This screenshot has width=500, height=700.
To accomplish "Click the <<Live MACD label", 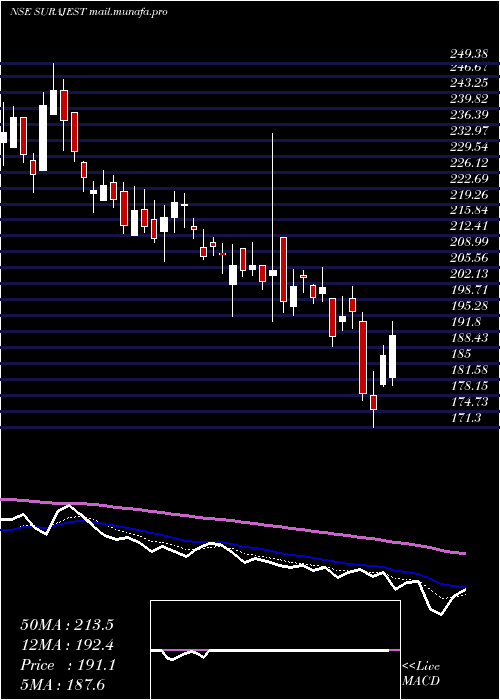I will (x=421, y=674).
